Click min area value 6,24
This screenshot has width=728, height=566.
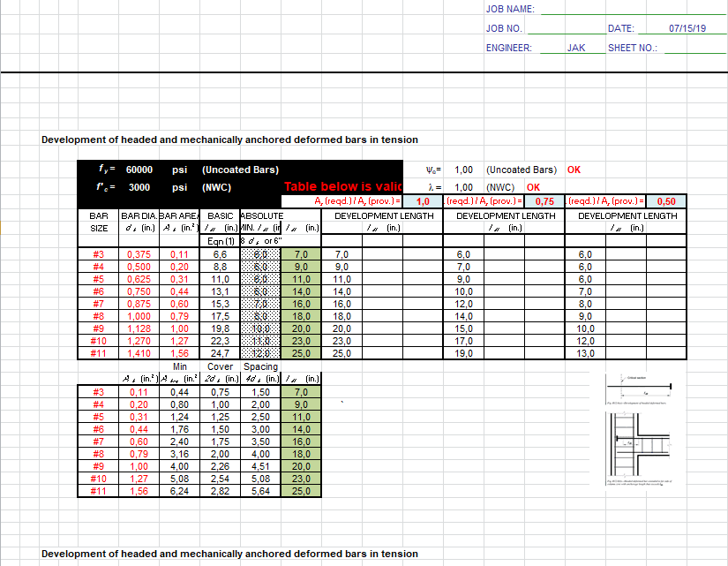[179, 491]
